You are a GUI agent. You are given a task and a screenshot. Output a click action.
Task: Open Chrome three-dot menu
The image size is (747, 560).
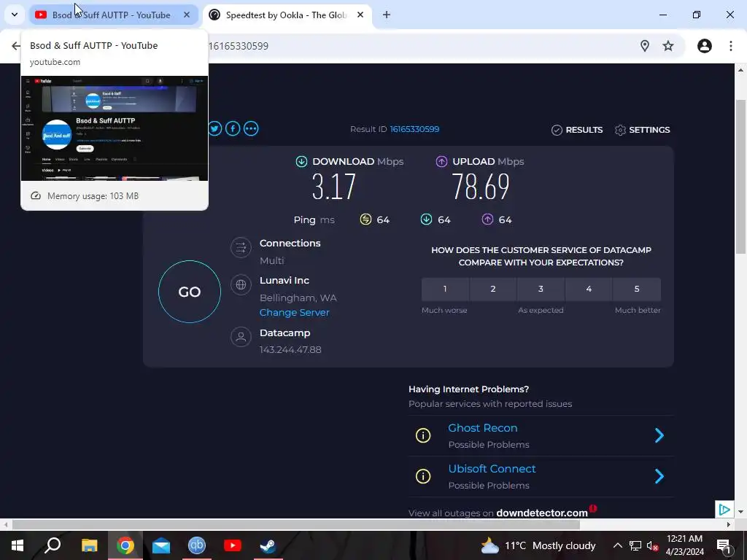click(730, 46)
